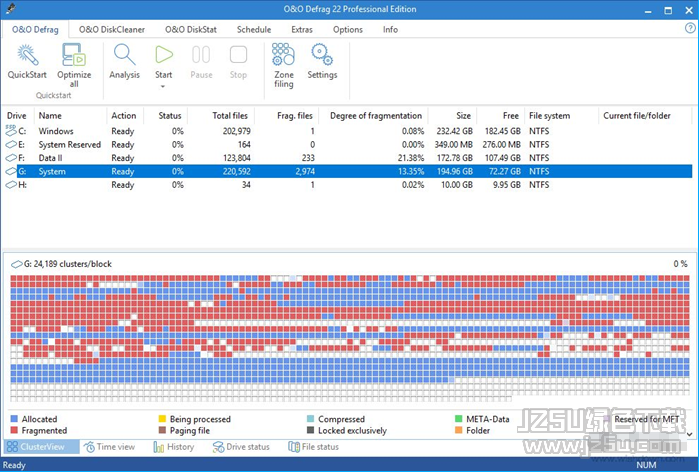Open the Start dropdown arrow
699x472 pixels.
coord(163,86)
